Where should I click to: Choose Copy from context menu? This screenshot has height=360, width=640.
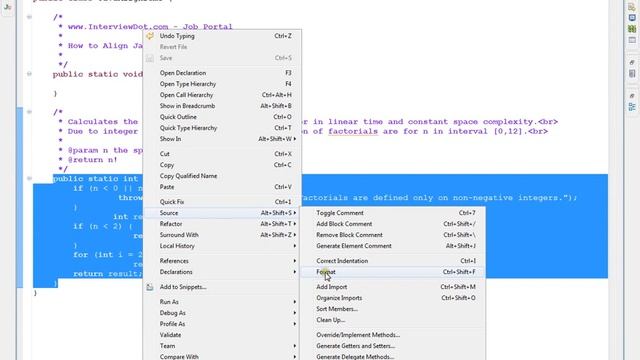[x=222, y=165]
